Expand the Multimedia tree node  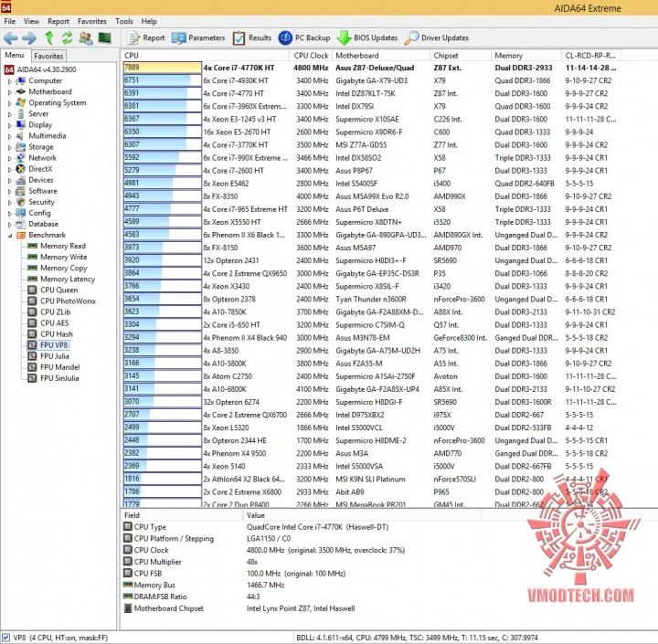click(x=10, y=136)
